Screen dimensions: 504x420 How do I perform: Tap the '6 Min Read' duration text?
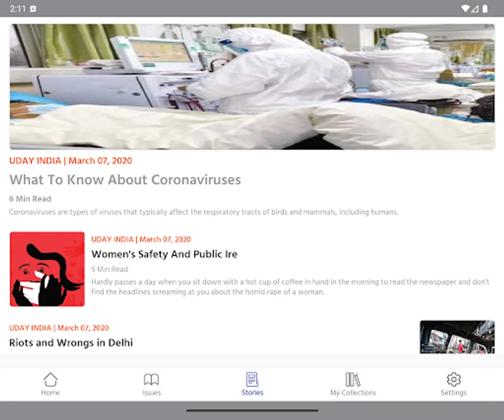[x=30, y=198]
